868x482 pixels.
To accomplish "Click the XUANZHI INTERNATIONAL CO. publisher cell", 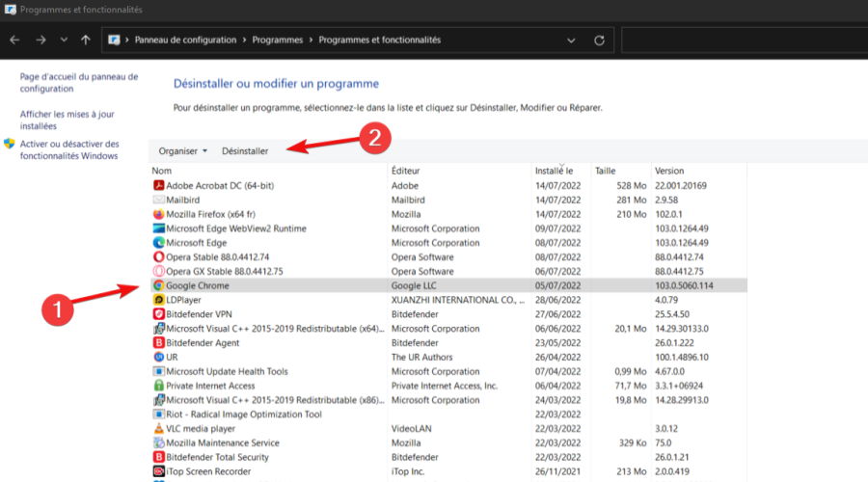I will pos(458,300).
